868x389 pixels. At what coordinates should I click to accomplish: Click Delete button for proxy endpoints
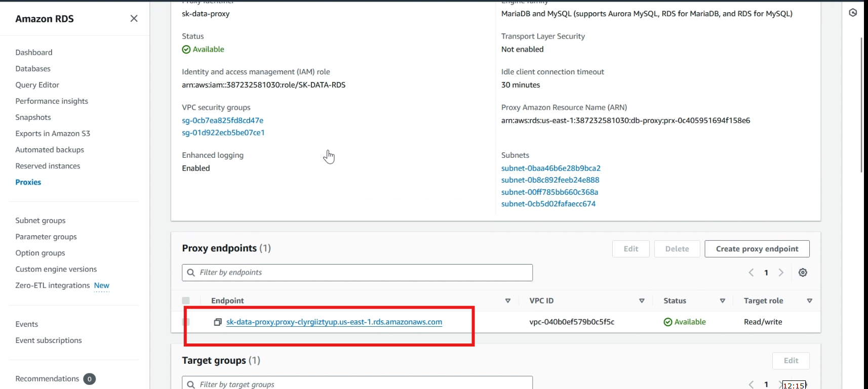(677, 249)
